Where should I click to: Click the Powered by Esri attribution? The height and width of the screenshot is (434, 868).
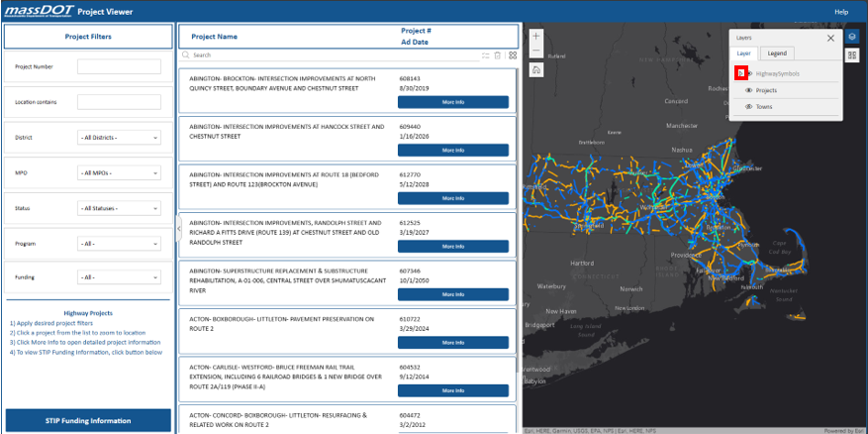845,431
